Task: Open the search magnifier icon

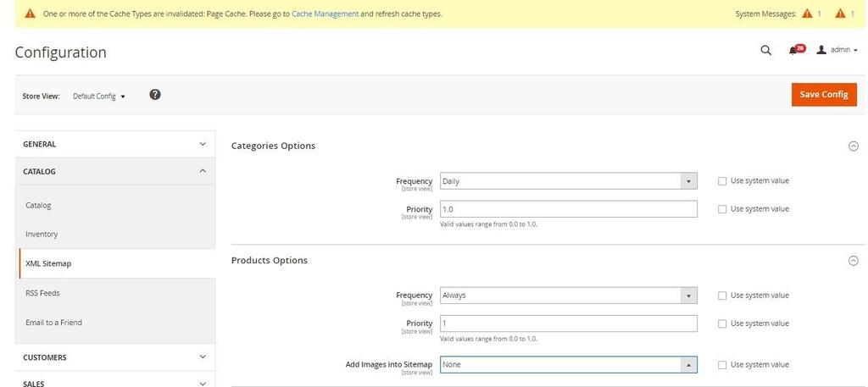Action: [x=765, y=51]
